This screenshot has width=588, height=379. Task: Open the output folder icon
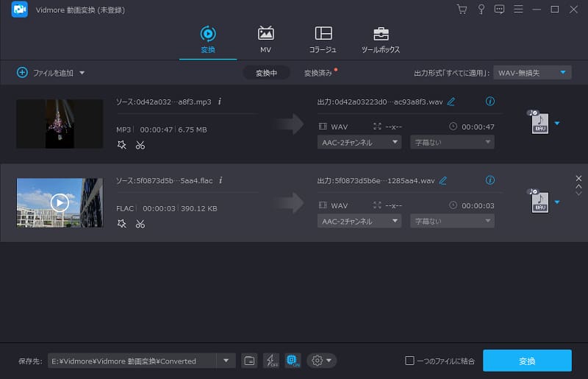[249, 361]
